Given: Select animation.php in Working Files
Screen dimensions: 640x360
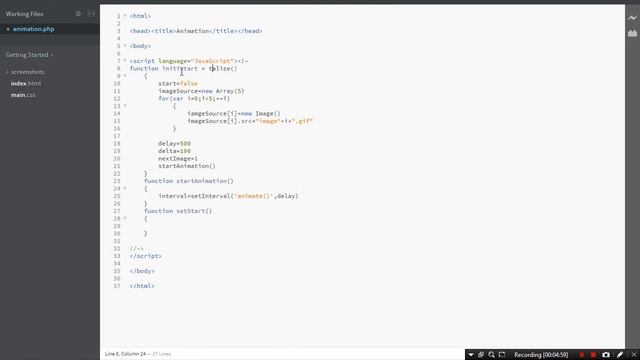Looking at the screenshot, I should pyautogui.click(x=33, y=29).
